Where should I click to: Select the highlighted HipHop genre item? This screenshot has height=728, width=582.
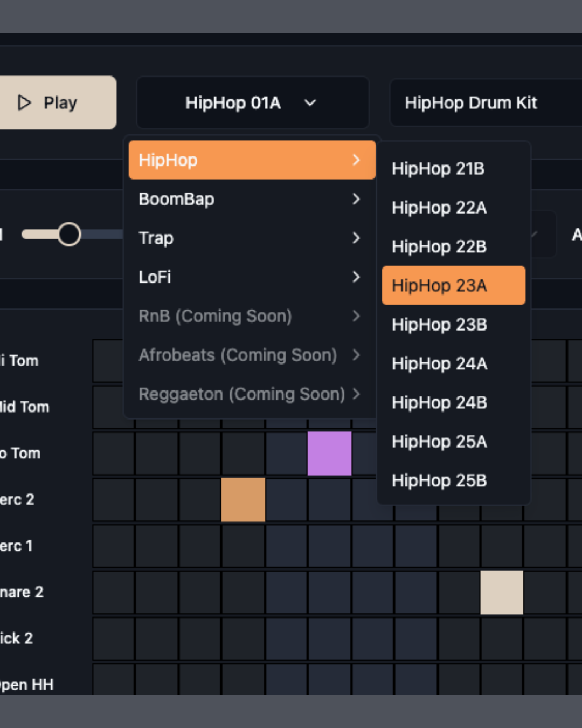(251, 160)
